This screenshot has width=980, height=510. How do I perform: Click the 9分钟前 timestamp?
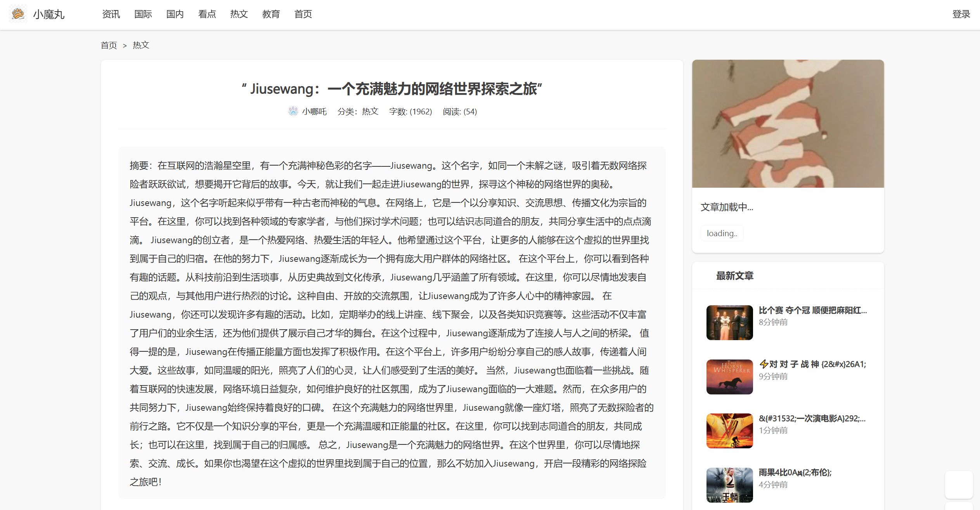[x=773, y=377]
